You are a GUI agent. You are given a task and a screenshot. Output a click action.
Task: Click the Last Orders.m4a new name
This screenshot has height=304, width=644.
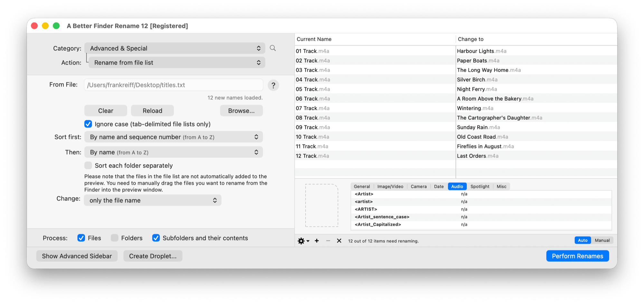(478, 156)
